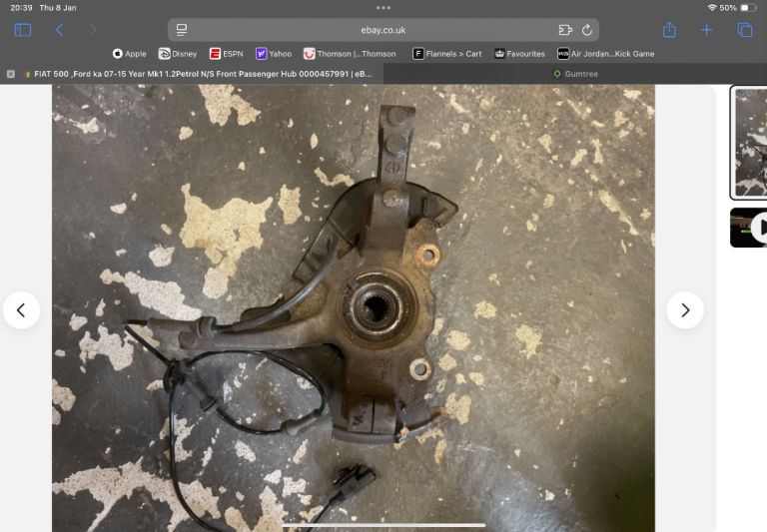767x532 pixels.
Task: Open the Safari sidebar panel
Action: coord(22,30)
